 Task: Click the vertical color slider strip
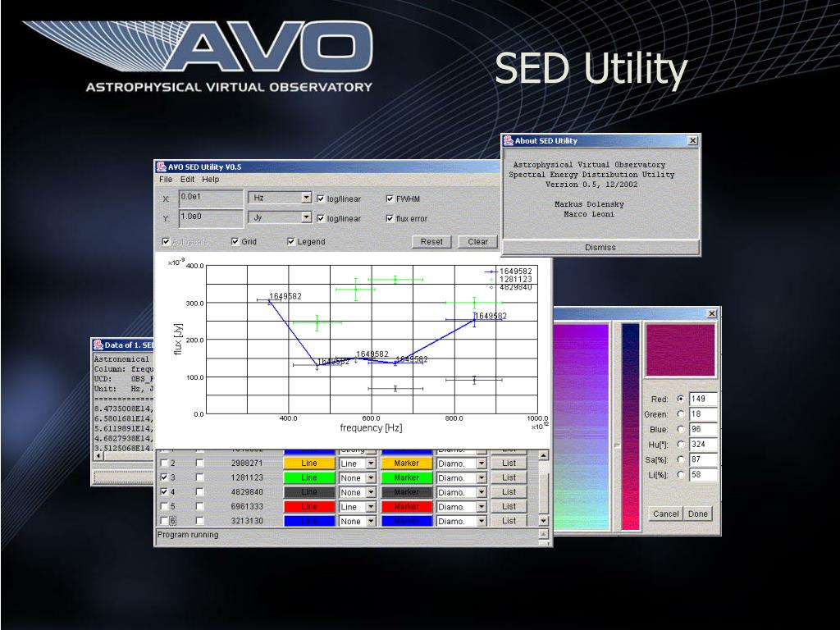631,426
